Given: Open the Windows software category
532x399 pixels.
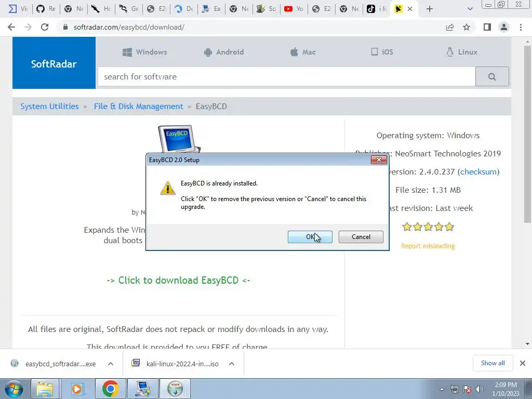Looking at the screenshot, I should pyautogui.click(x=145, y=52).
